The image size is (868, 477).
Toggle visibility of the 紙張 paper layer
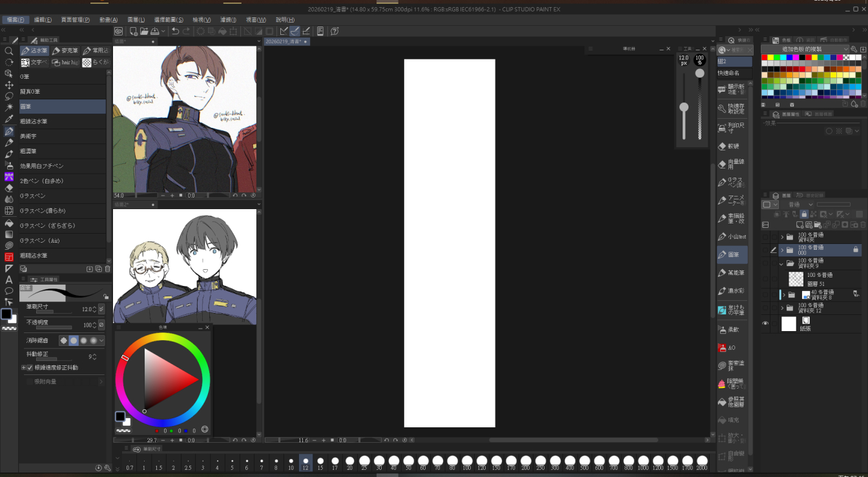pyautogui.click(x=766, y=324)
